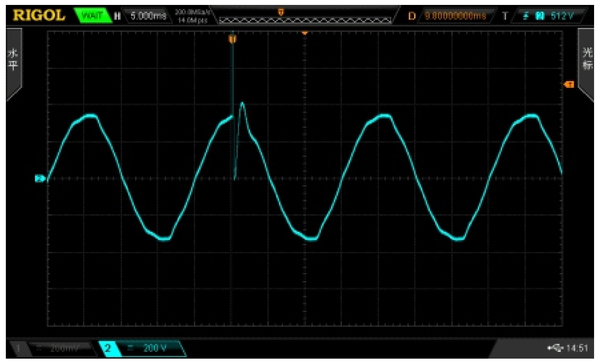The image size is (599, 364).
Task: Click the cyan channel 2 ground level marker
Action: coord(40,178)
